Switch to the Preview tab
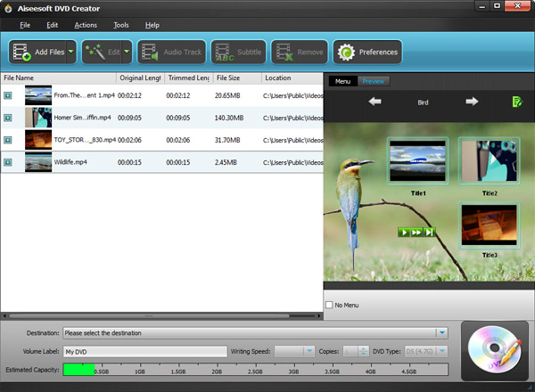This screenshot has width=535, height=392. pos(374,81)
